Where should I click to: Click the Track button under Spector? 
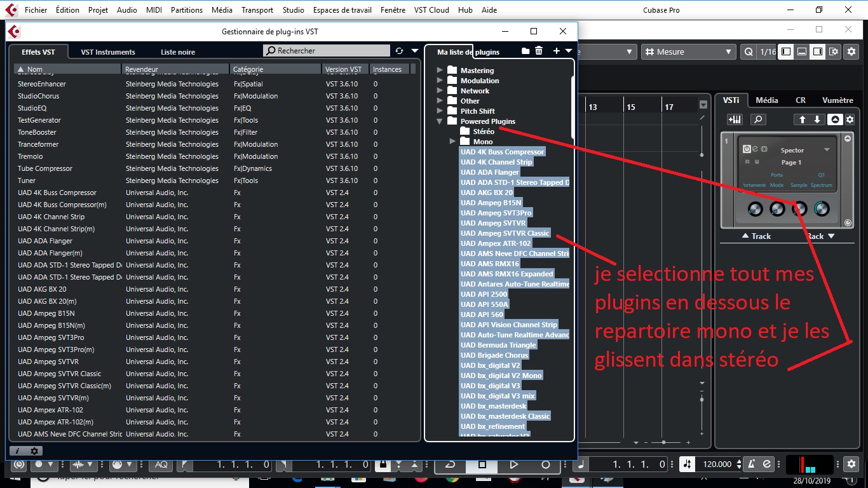coord(756,236)
